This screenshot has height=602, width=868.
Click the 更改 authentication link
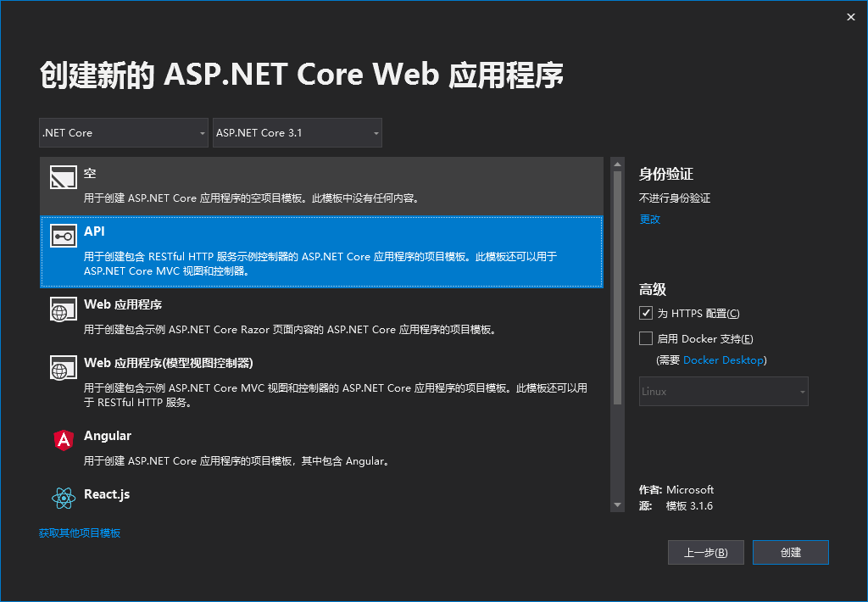click(648, 219)
